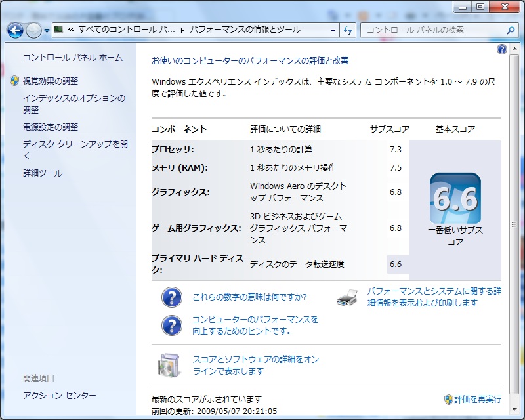The width and height of the screenshot is (525, 420).
Task: Open ディスク クリーンアップを開く link
Action: pyautogui.click(x=75, y=150)
